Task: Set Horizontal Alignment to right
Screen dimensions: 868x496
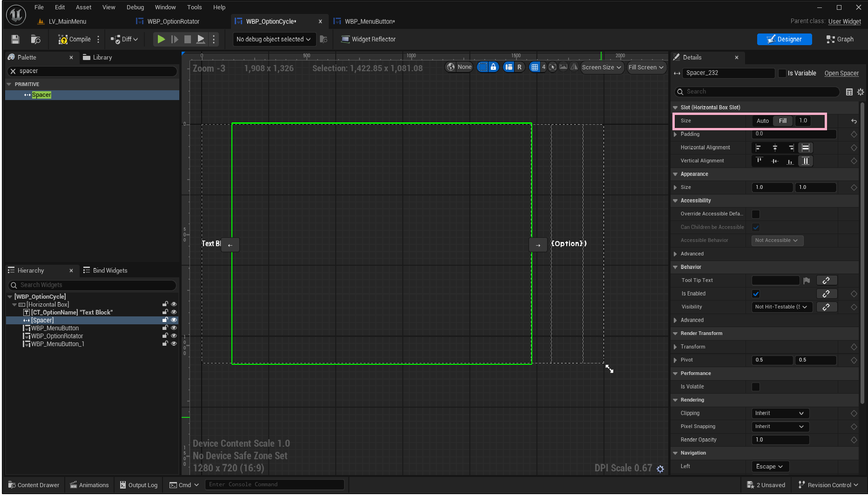Action: pyautogui.click(x=791, y=147)
